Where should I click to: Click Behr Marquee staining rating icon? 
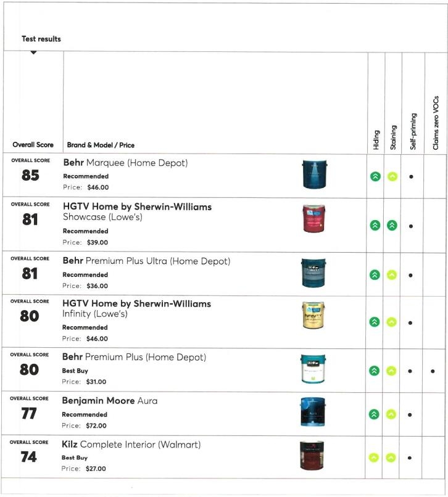click(x=391, y=176)
